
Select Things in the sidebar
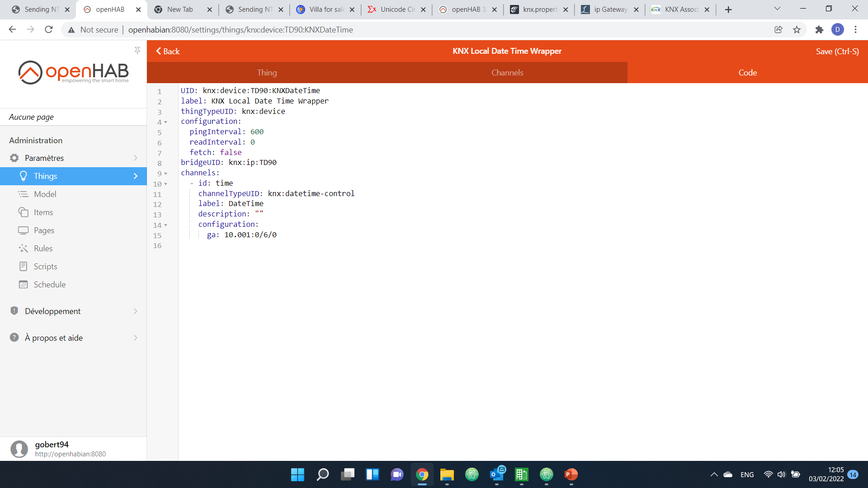[45, 176]
